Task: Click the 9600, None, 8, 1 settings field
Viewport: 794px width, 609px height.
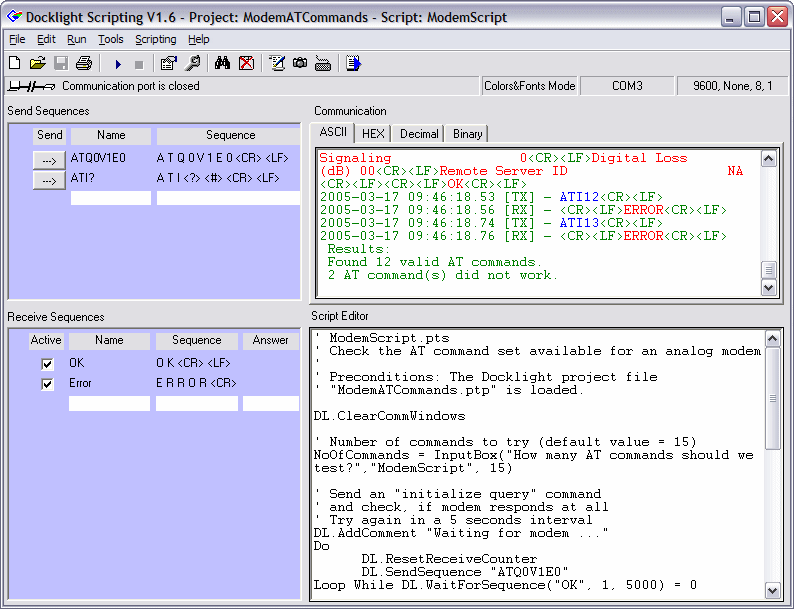Action: coord(733,86)
